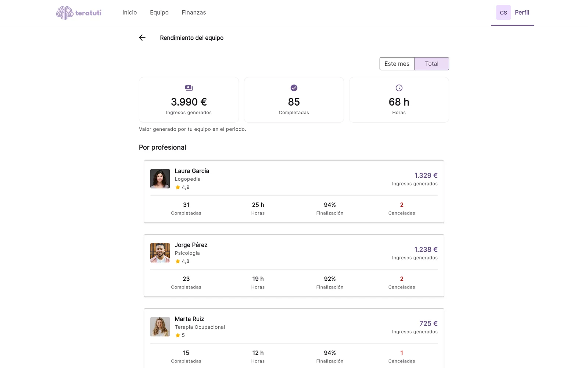This screenshot has width=588, height=368.
Task: Click Jorge Pérez's 92% Finalización value
Action: point(330,279)
